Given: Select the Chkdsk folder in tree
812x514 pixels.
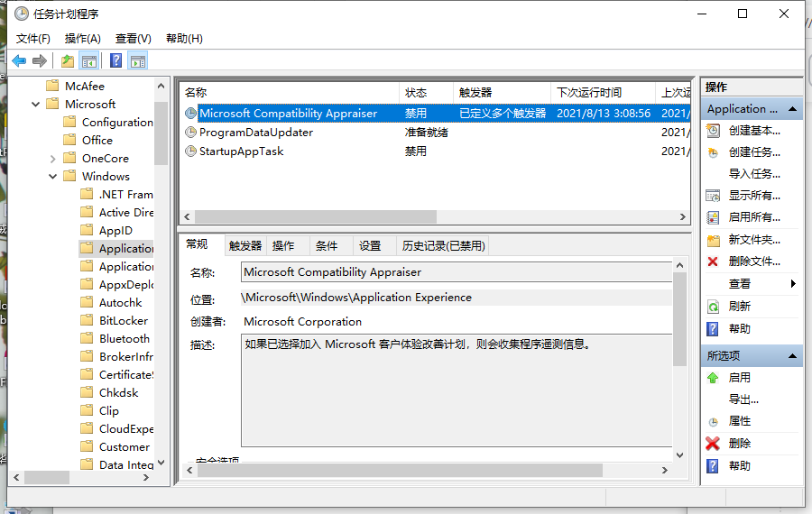Looking at the screenshot, I should (118, 392).
